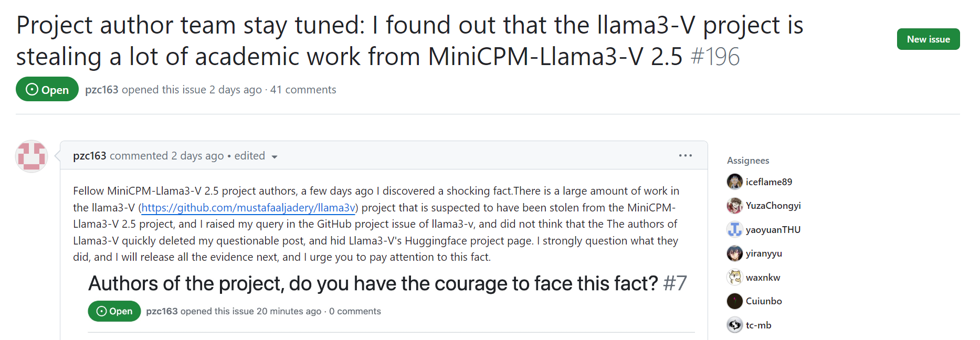Click the comment's '2 days ago' timestamp
This screenshot has height=340, width=980.
197,156
